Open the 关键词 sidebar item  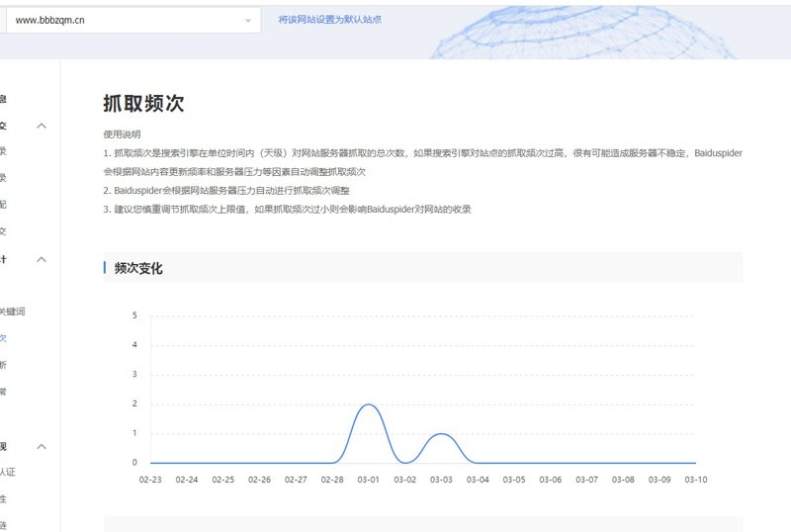point(11,311)
